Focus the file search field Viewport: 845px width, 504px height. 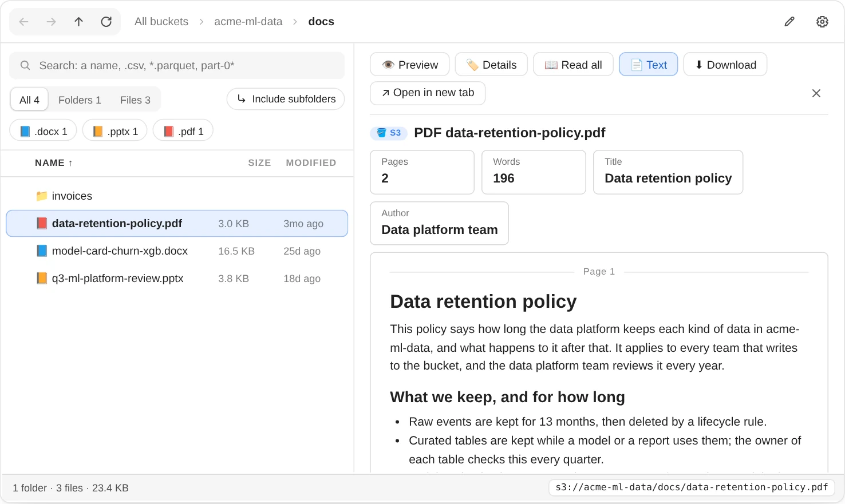177,65
